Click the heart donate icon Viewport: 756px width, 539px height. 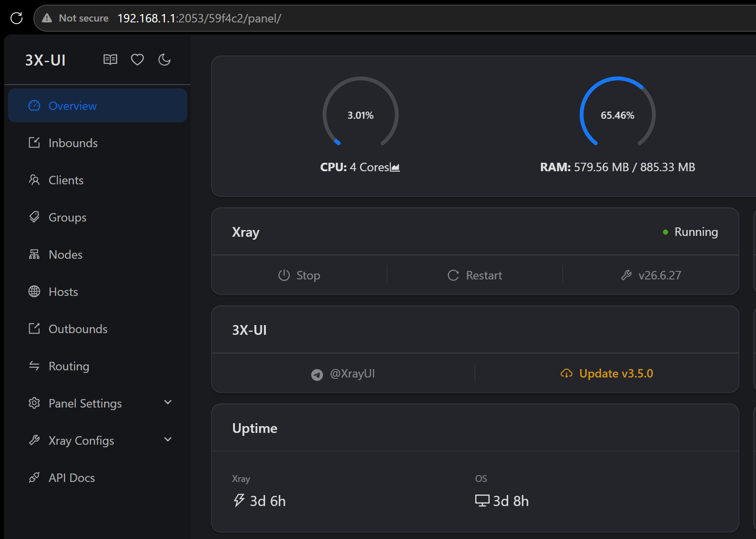(137, 60)
